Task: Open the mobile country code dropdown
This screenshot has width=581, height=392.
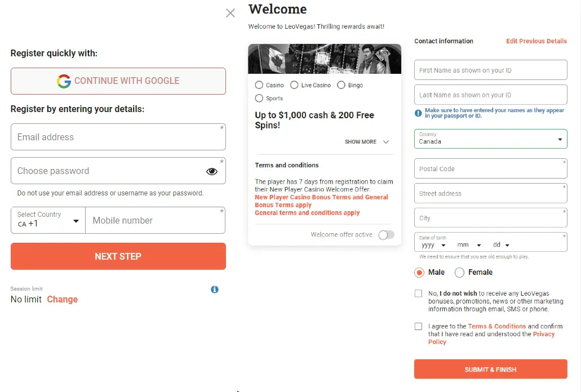Action: tap(48, 220)
